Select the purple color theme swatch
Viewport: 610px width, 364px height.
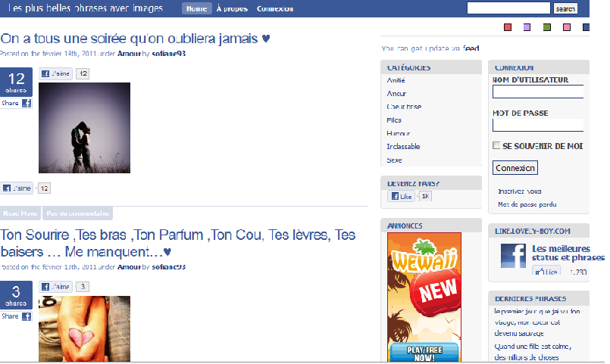coord(527,27)
